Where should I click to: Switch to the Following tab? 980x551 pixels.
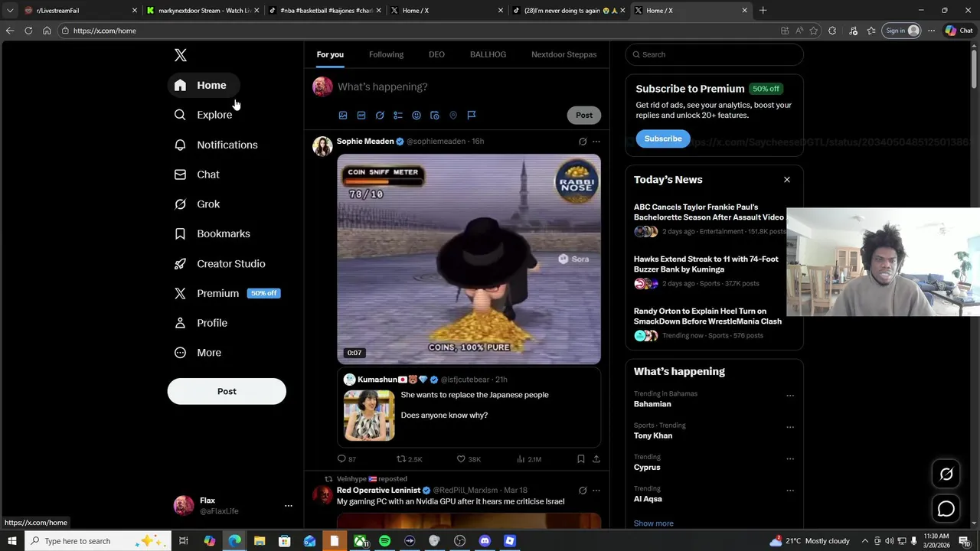tap(386, 54)
